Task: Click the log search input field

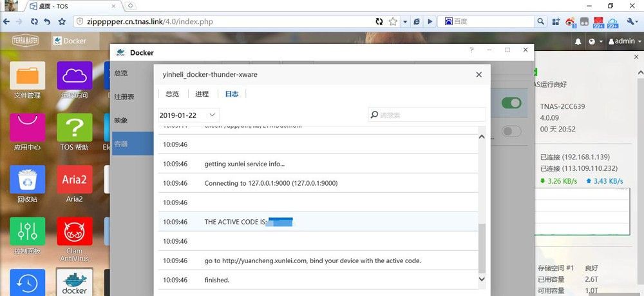Action: click(x=427, y=115)
